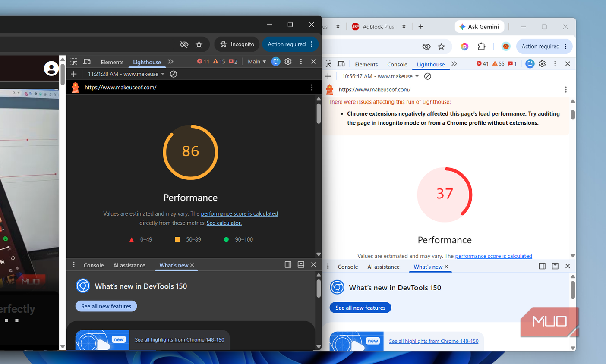This screenshot has width=606, height=364.
Task: Clear all reports in left Lighthouse panel
Action: click(x=174, y=74)
